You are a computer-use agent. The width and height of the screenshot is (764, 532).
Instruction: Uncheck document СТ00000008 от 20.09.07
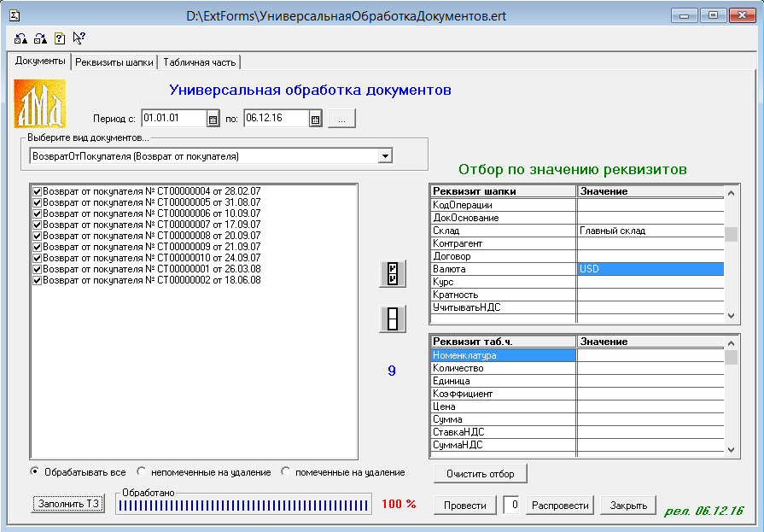pyautogui.click(x=37, y=236)
